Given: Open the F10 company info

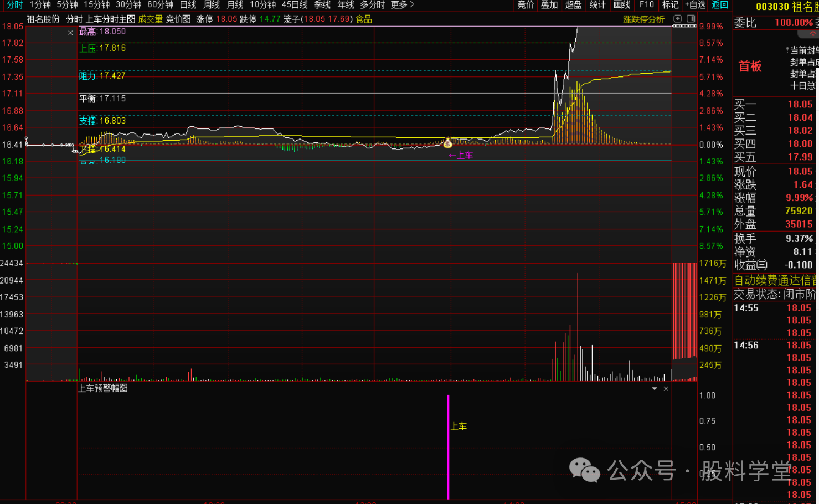Looking at the screenshot, I should [x=646, y=5].
